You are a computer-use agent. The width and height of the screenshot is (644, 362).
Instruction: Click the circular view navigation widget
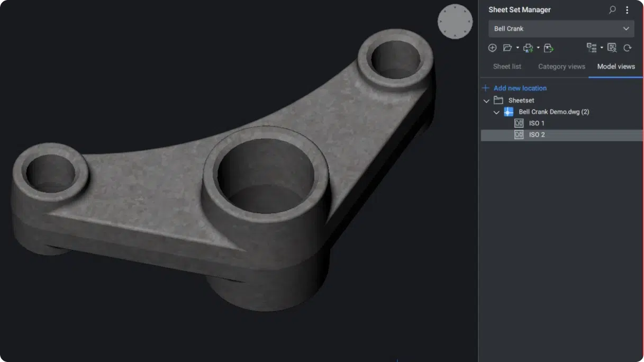pos(455,21)
